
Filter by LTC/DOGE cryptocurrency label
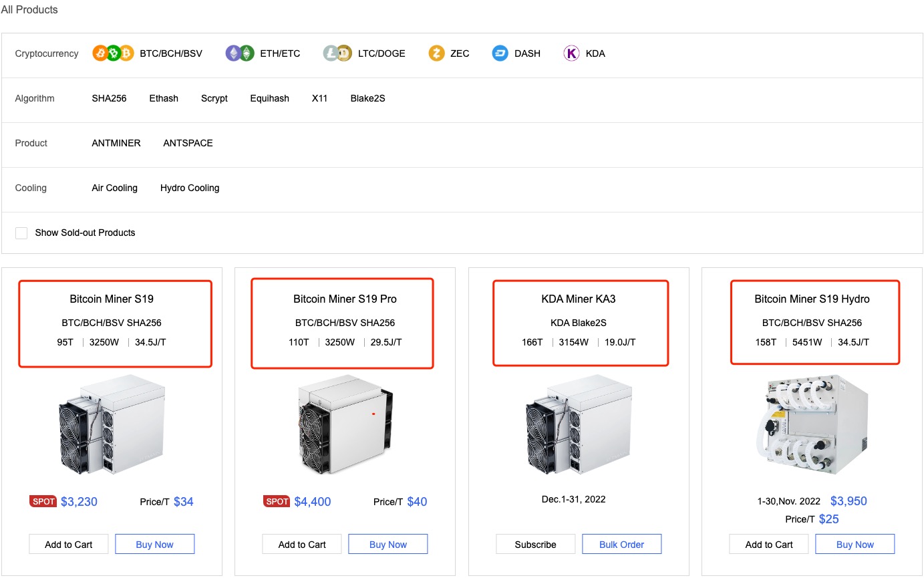point(381,53)
